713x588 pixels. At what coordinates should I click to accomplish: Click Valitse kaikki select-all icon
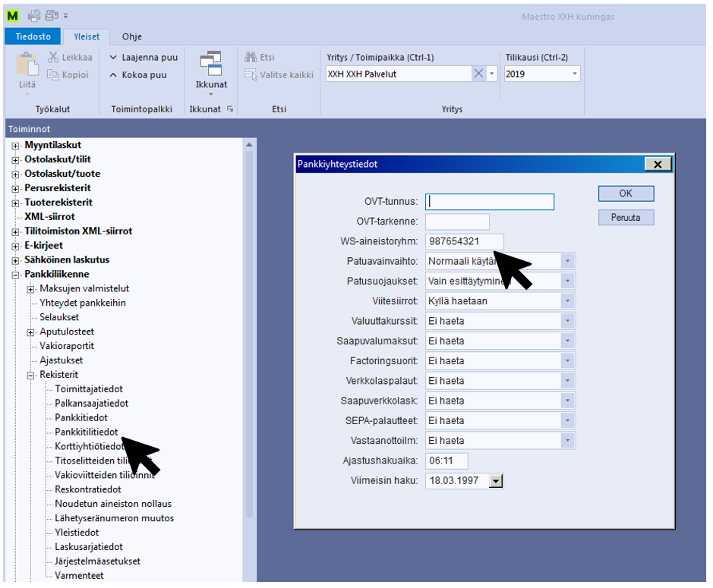(251, 74)
